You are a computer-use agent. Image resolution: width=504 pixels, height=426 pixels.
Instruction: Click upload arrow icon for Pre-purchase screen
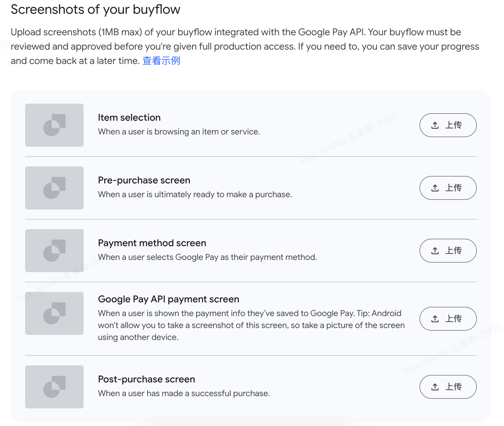(x=435, y=188)
